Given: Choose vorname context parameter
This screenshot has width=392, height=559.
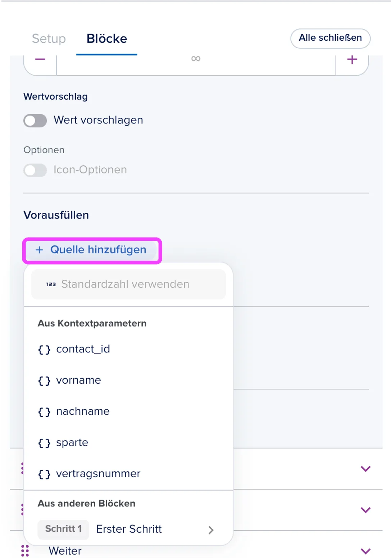Looking at the screenshot, I should tap(128, 380).
